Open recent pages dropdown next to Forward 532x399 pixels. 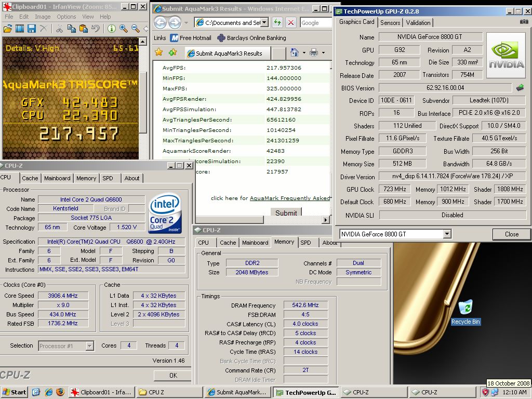pyautogui.click(x=186, y=23)
